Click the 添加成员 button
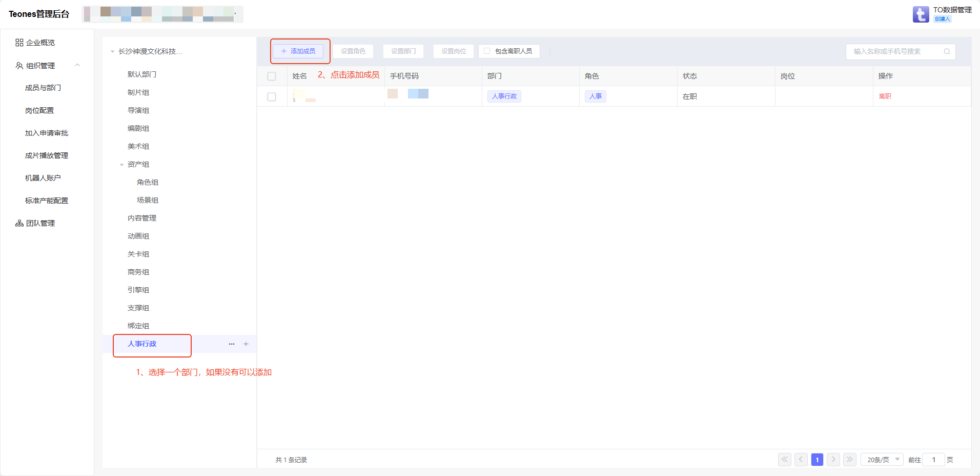Screen dimensions: 980x476 pos(298,51)
